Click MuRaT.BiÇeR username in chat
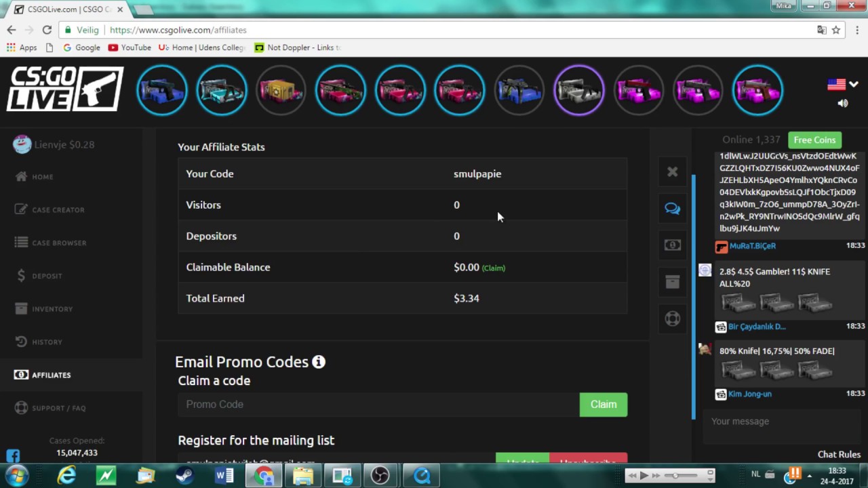 753,246
